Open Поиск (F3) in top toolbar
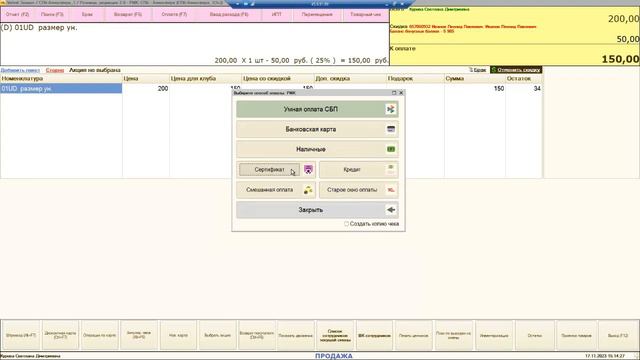 tap(52, 14)
